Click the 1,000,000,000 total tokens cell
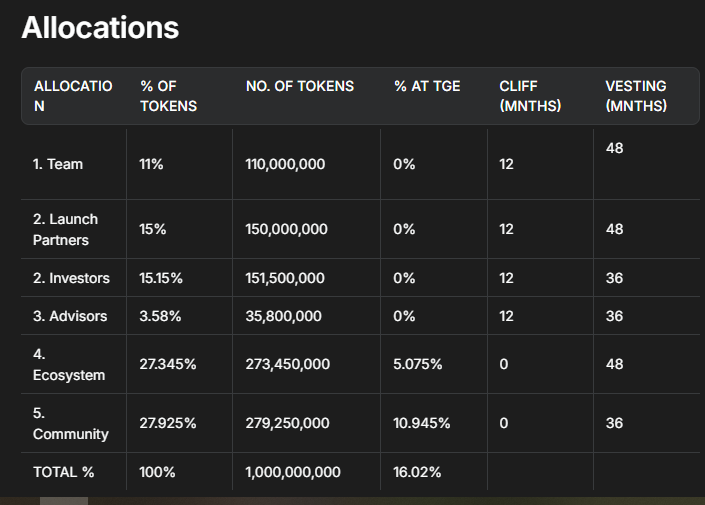This screenshot has width=705, height=505. pyautogui.click(x=293, y=472)
